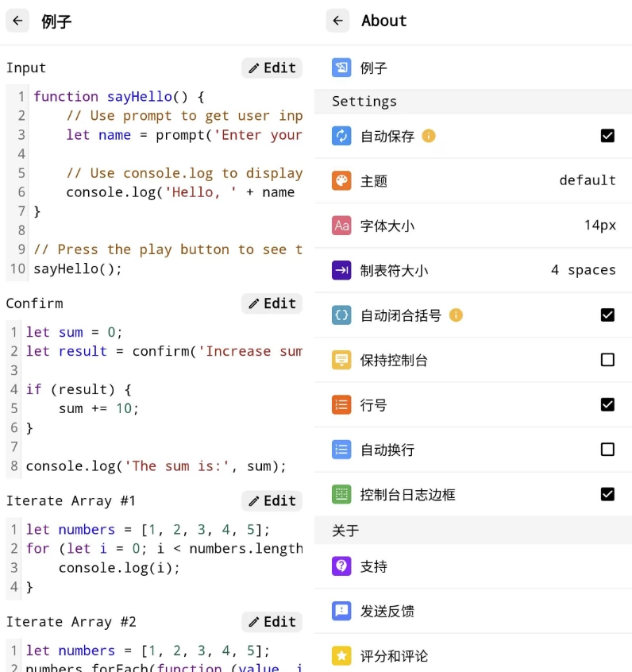This screenshot has height=672, width=632.
Task: Click Edit on the Input code block
Action: click(x=272, y=68)
